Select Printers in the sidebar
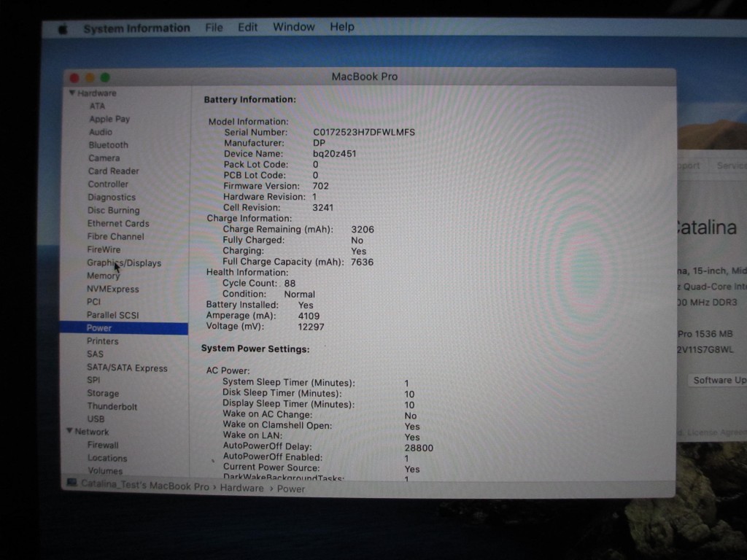The image size is (747, 560). (102, 341)
